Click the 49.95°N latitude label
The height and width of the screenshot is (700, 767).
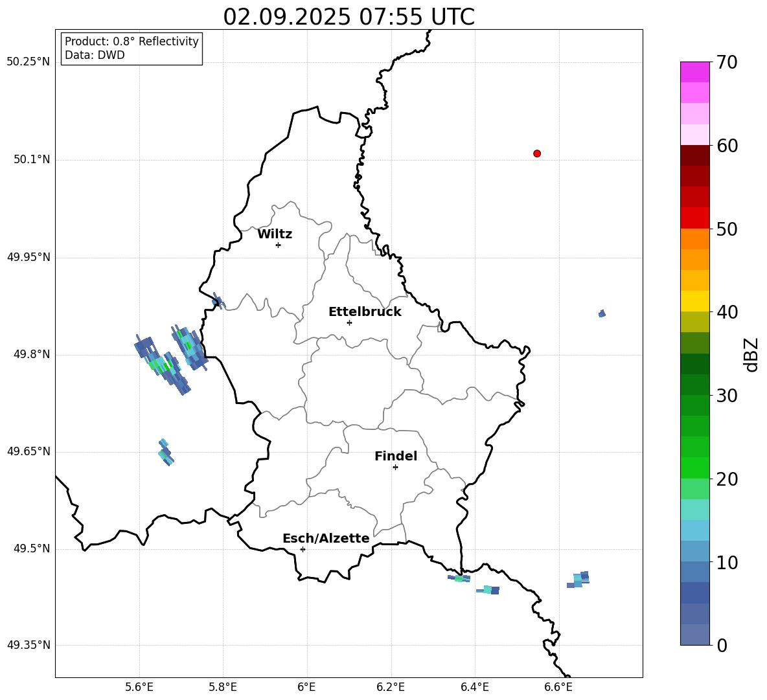click(29, 256)
